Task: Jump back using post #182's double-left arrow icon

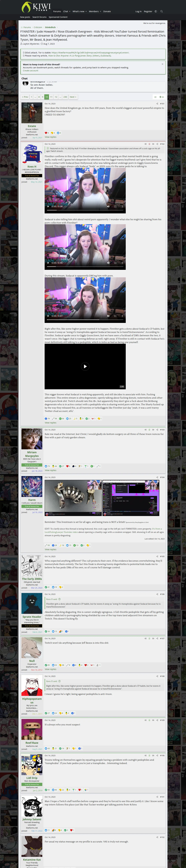Action: 145,144
